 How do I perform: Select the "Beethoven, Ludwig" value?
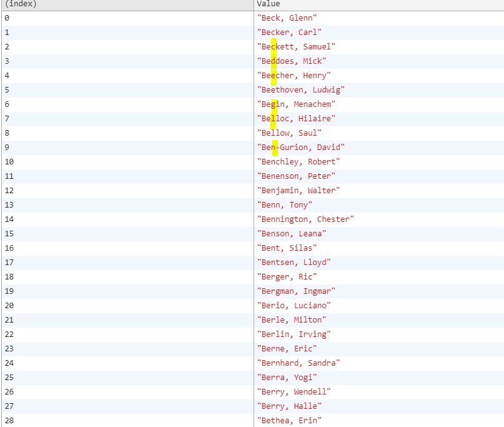(x=301, y=90)
